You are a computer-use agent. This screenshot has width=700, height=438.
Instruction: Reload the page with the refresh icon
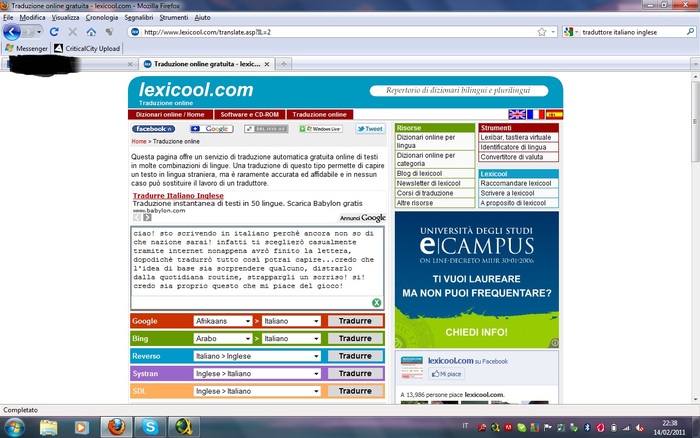coord(54,32)
